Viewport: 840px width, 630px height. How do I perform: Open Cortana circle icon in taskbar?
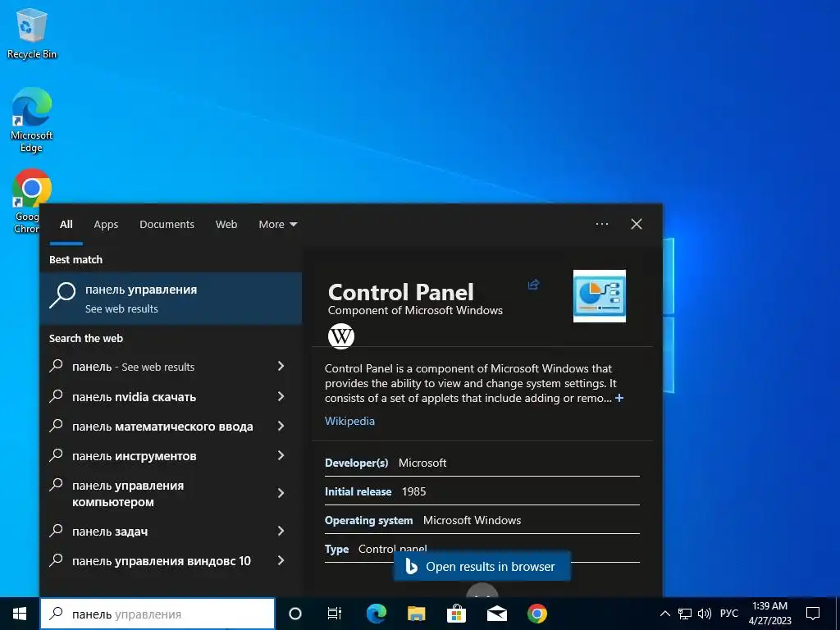point(295,614)
